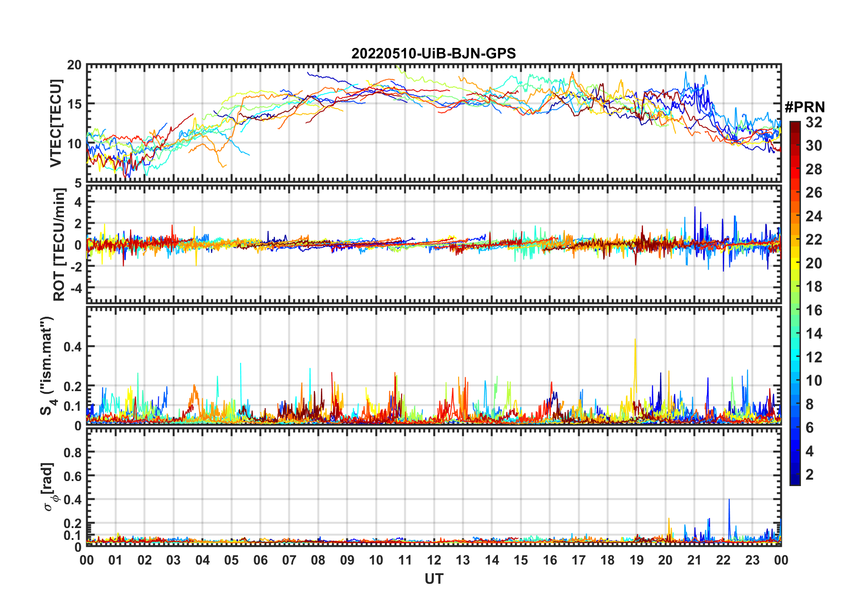
Task: Click x-axis hour label 17
Action: (x=579, y=560)
